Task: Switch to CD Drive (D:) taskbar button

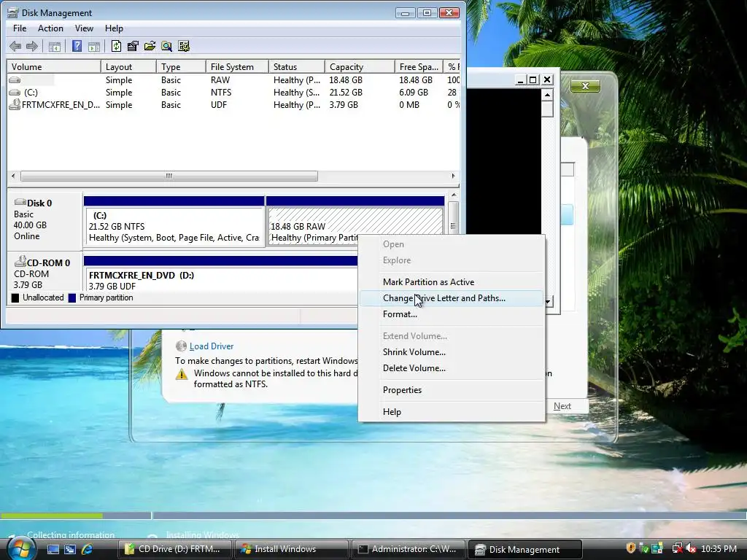Action: point(174,549)
